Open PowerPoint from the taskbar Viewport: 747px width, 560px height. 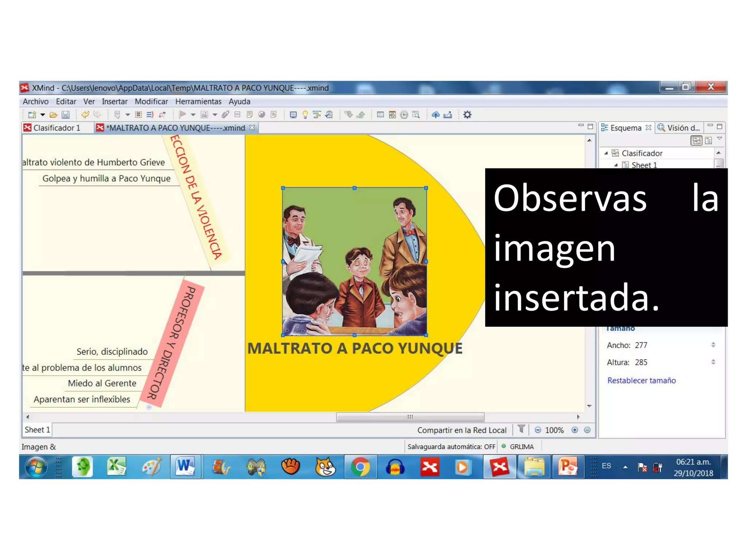(568, 467)
